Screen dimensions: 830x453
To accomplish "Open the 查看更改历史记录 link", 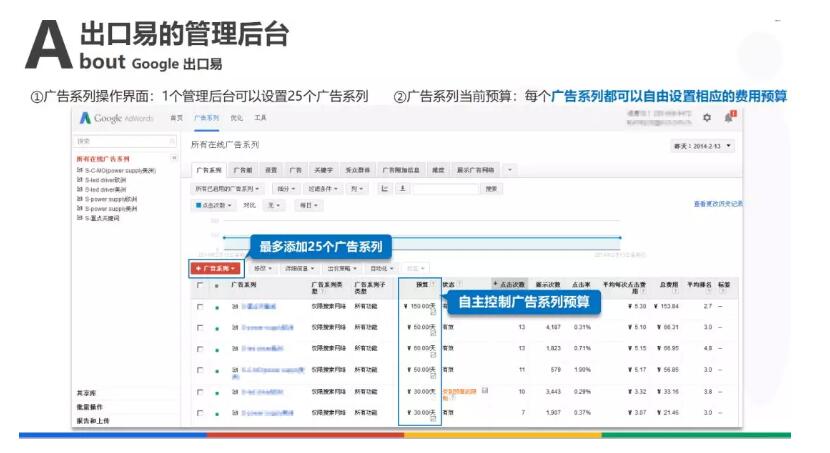I will [x=717, y=204].
